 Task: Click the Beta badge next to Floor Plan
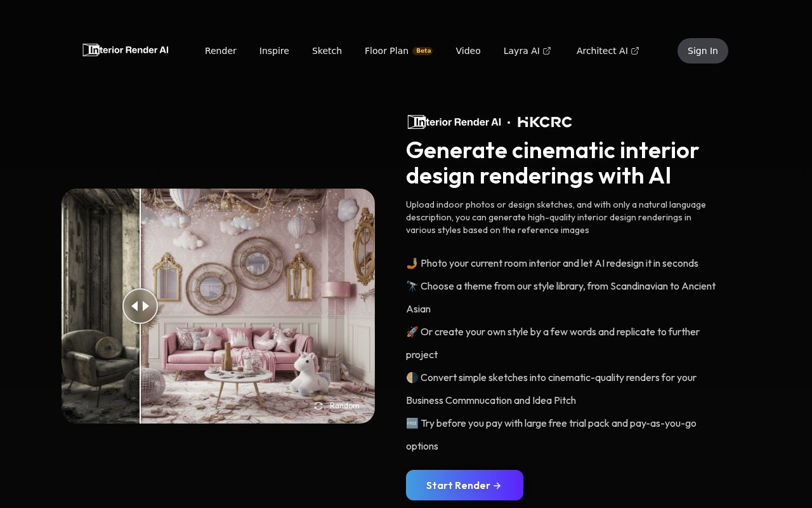pyautogui.click(x=423, y=51)
